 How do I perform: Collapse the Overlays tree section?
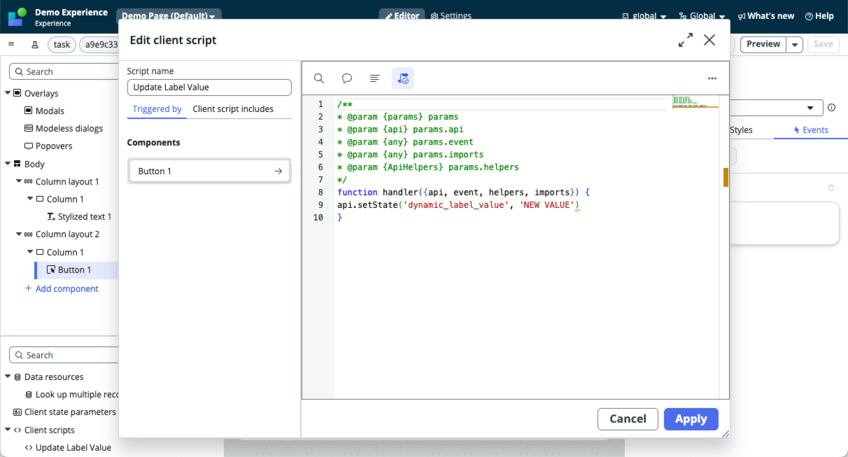click(8, 93)
